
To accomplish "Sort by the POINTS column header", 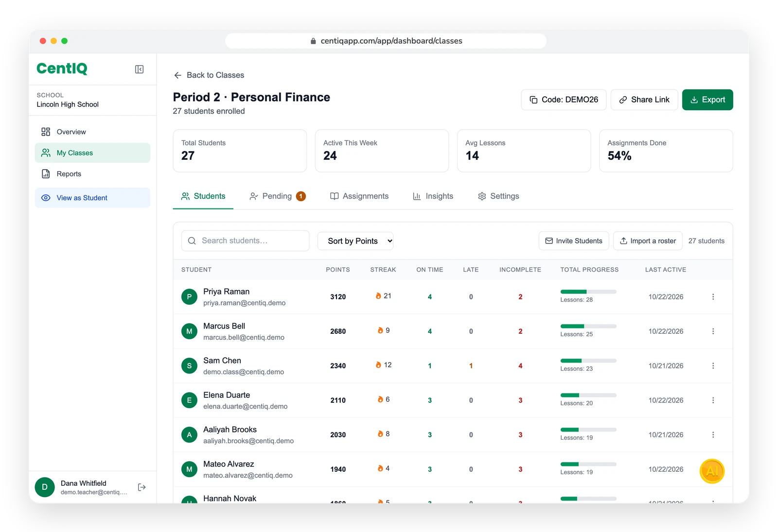I will 338,270.
